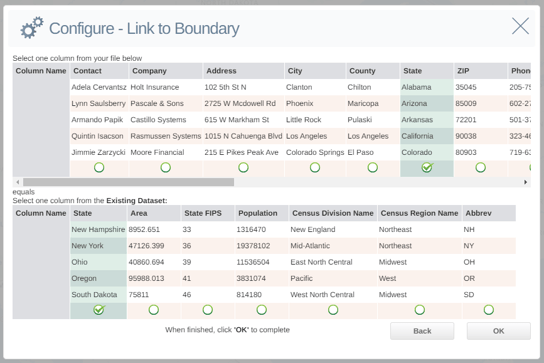Select the Company column radio button

165,168
